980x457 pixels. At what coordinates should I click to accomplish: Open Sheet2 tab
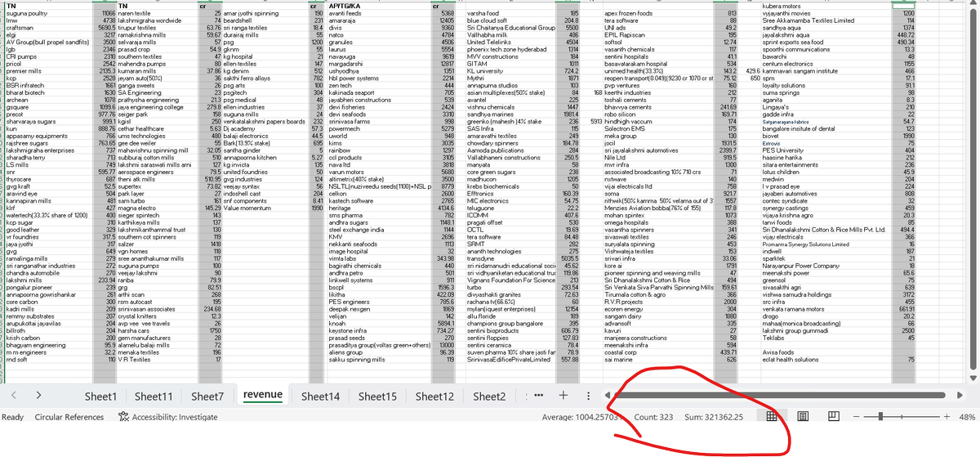(x=489, y=396)
